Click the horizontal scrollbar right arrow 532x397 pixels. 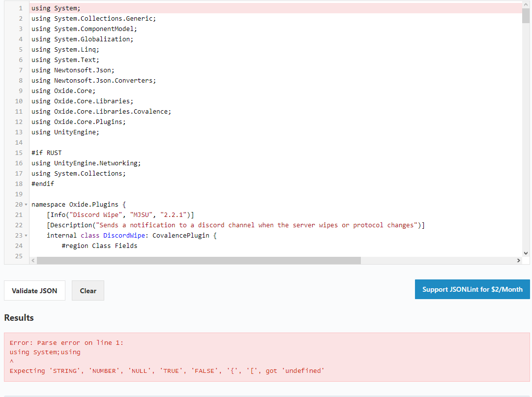point(518,260)
